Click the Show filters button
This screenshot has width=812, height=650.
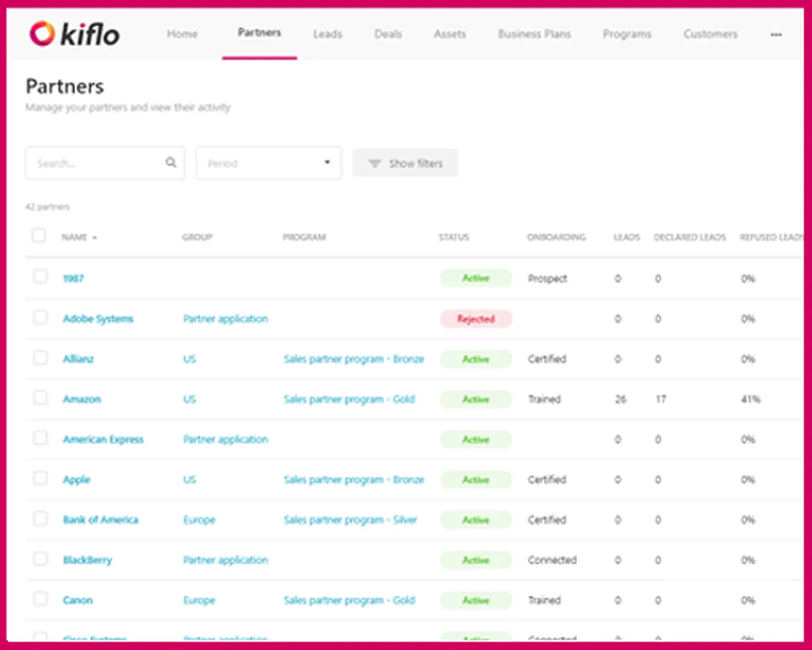point(405,163)
